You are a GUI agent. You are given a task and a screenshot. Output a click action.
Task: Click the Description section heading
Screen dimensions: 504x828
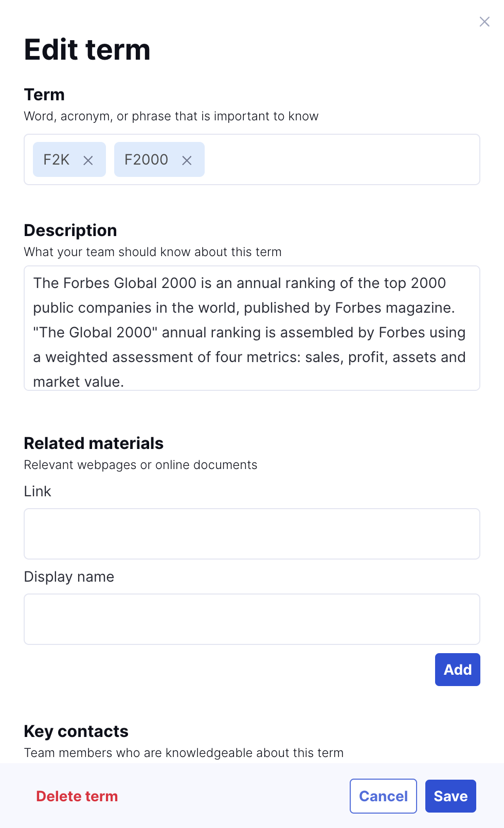tap(70, 230)
